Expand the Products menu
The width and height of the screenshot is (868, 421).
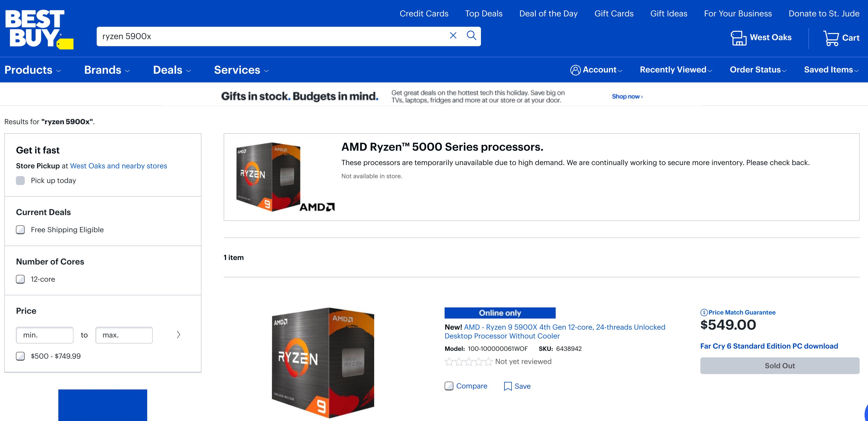[x=33, y=70]
